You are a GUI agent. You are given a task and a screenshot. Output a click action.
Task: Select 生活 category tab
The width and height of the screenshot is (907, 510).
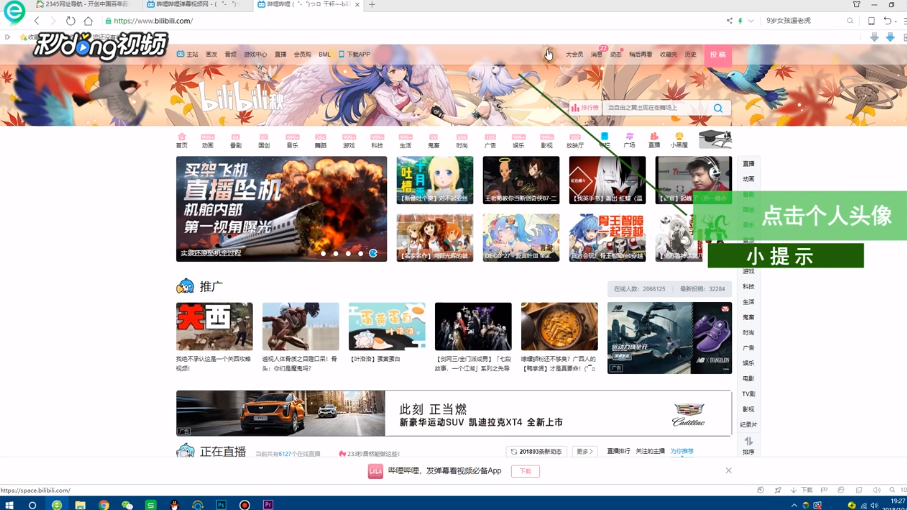pos(405,141)
